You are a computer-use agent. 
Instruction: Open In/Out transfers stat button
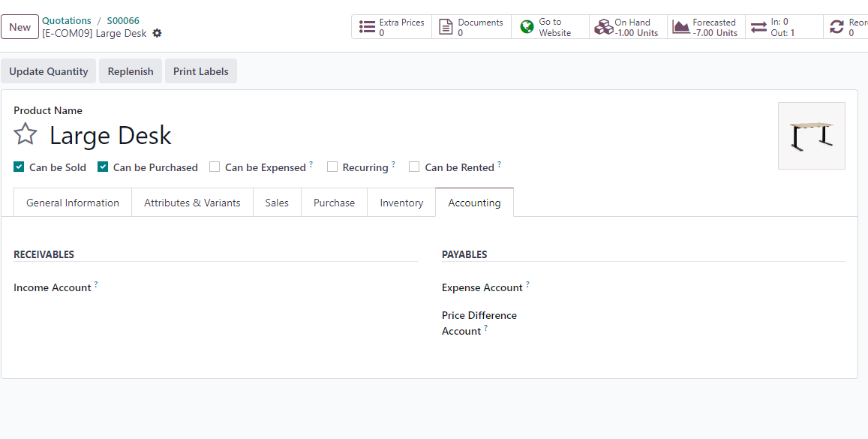tap(784, 27)
